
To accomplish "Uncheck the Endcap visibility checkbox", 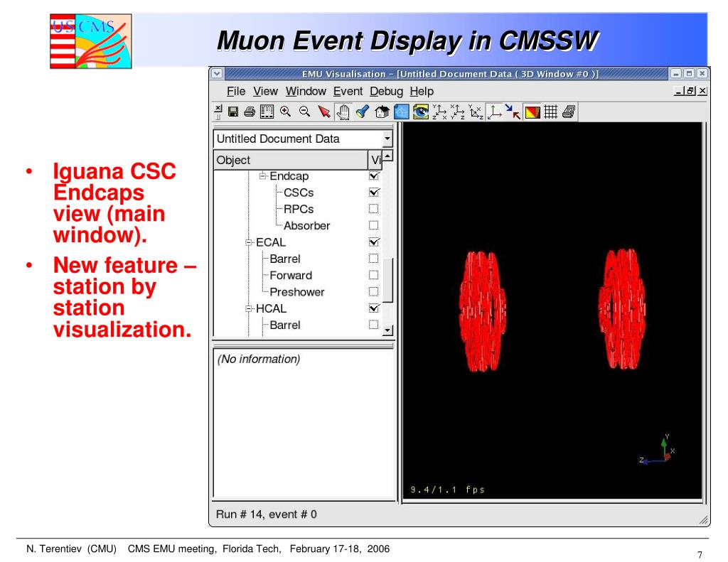I will point(374,176).
